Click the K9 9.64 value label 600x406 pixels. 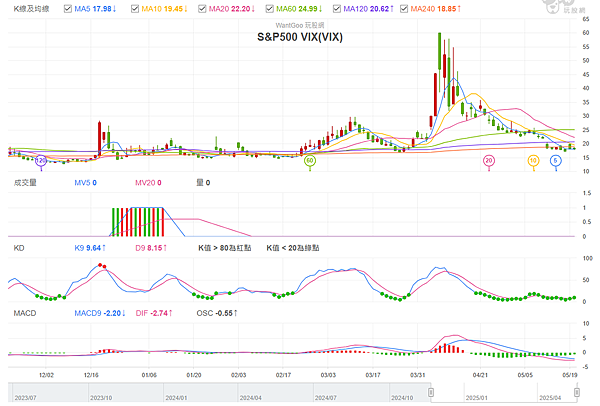click(x=90, y=248)
